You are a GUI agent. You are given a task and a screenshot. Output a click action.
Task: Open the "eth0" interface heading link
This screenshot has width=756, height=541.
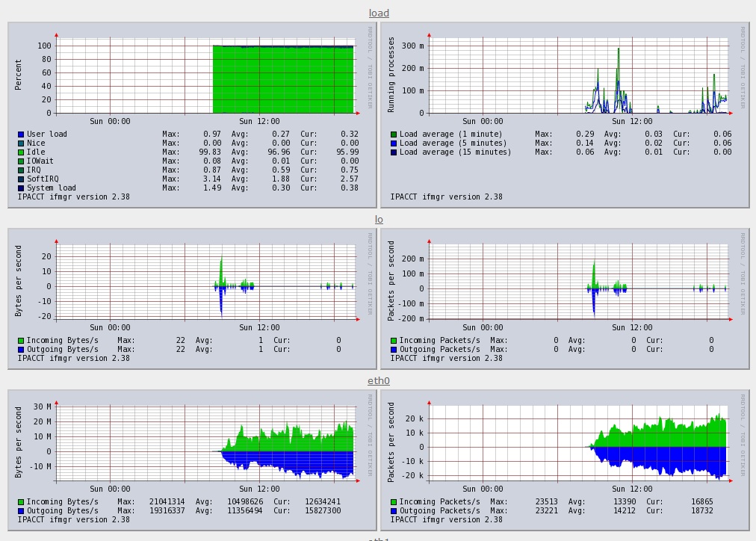click(x=379, y=381)
